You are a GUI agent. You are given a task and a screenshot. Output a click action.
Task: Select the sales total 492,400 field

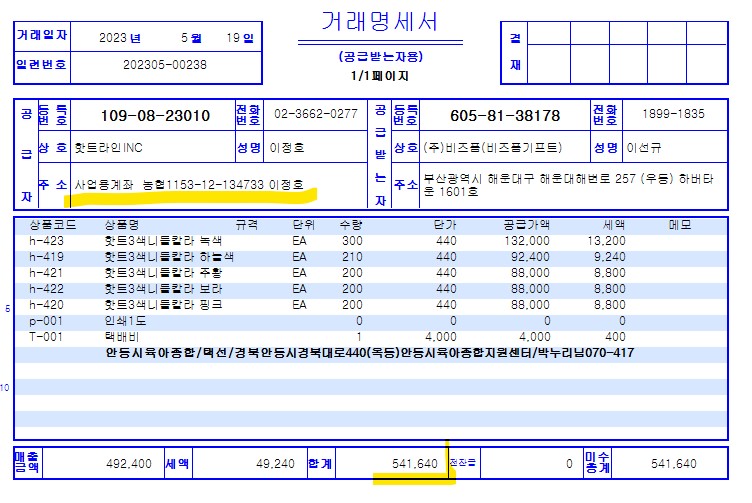coord(129,464)
